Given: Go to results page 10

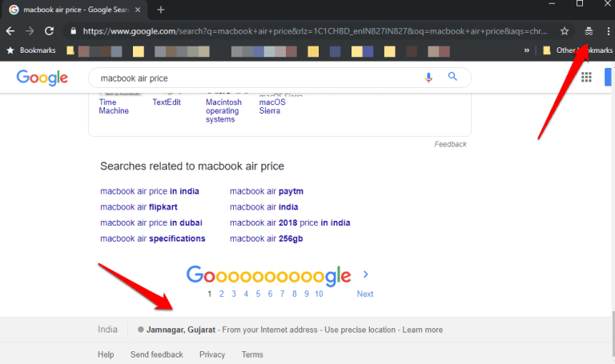Looking at the screenshot, I should click(319, 294).
